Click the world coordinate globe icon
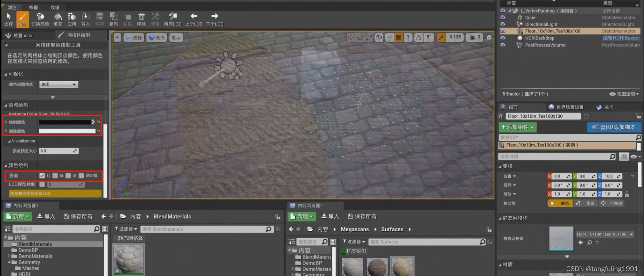Viewport: 644px width, 276px height. (x=379, y=37)
